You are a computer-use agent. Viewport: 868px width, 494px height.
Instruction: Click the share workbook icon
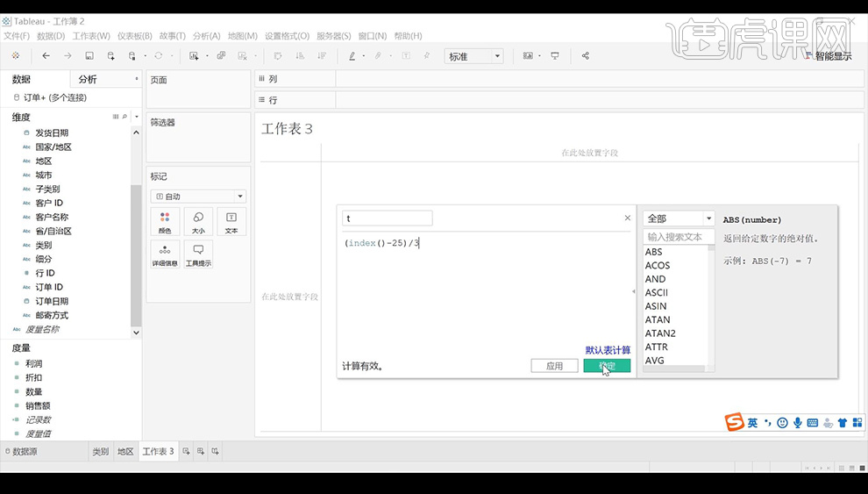[x=585, y=56]
